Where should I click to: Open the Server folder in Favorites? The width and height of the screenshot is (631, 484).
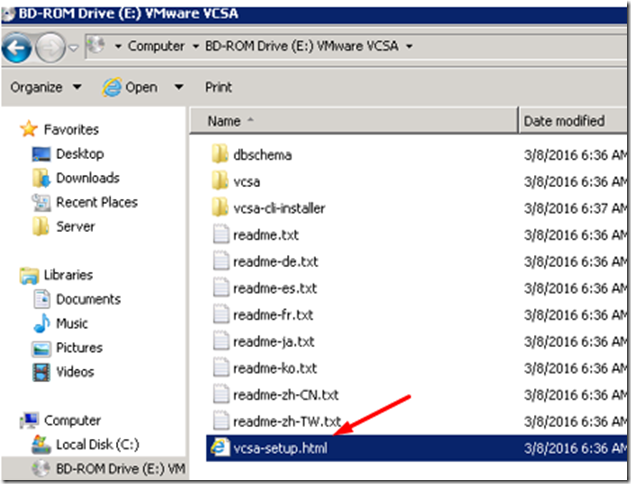[x=41, y=227]
